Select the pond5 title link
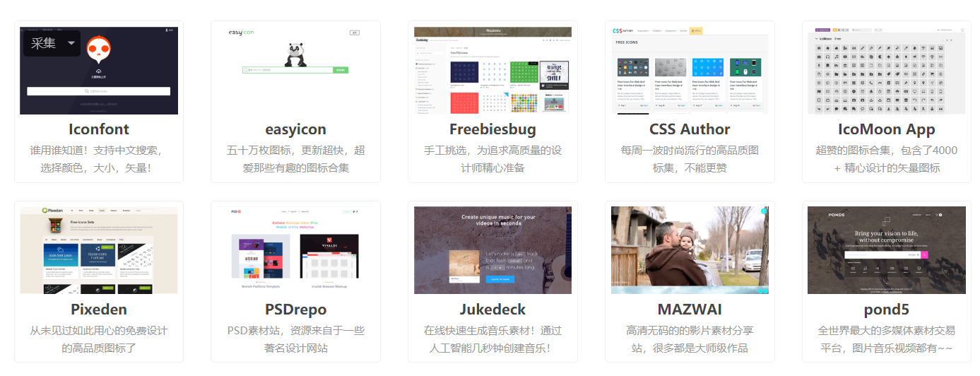 [x=887, y=309]
